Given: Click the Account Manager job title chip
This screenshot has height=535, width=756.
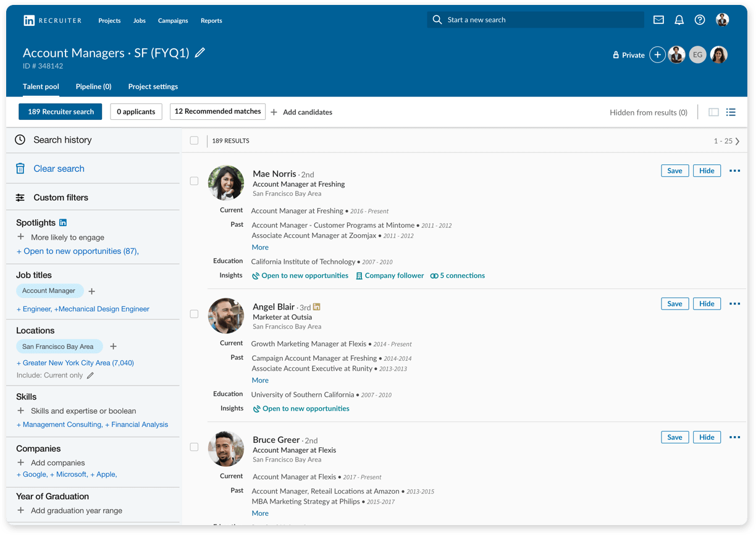Looking at the screenshot, I should pyautogui.click(x=49, y=291).
